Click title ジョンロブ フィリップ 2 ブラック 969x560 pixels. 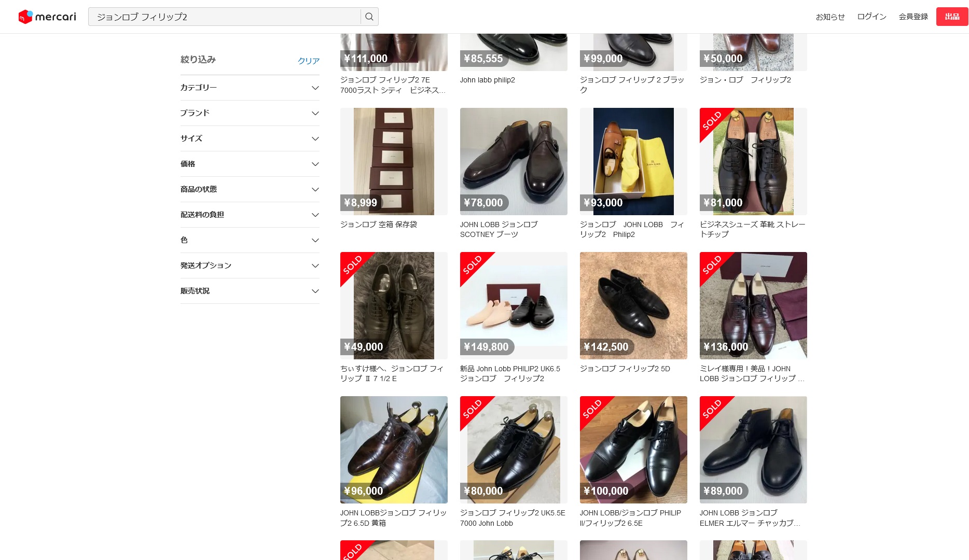pyautogui.click(x=632, y=85)
